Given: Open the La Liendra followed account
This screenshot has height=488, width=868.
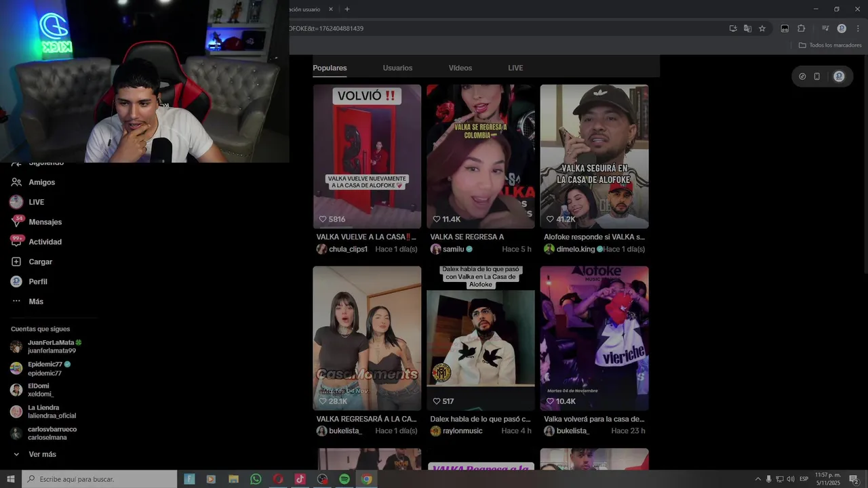Looking at the screenshot, I should [x=43, y=411].
